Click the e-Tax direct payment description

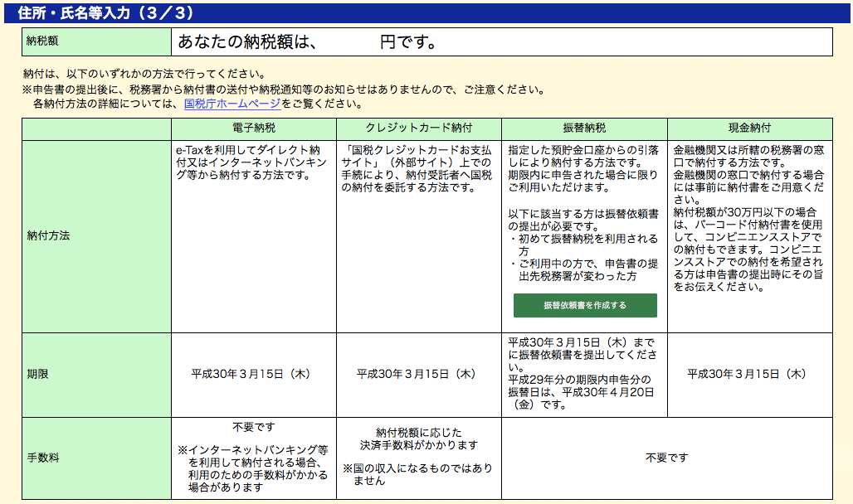click(251, 163)
